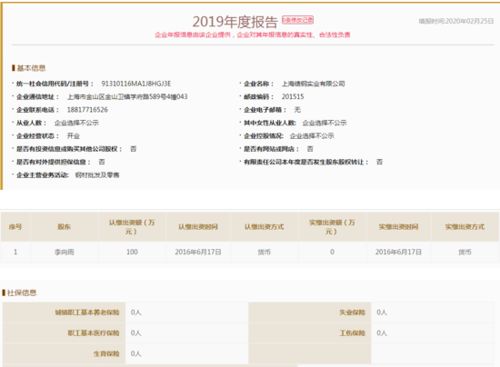Click the red disclaimer line under the title
Viewport: 500px width, 367px height.
252,35
